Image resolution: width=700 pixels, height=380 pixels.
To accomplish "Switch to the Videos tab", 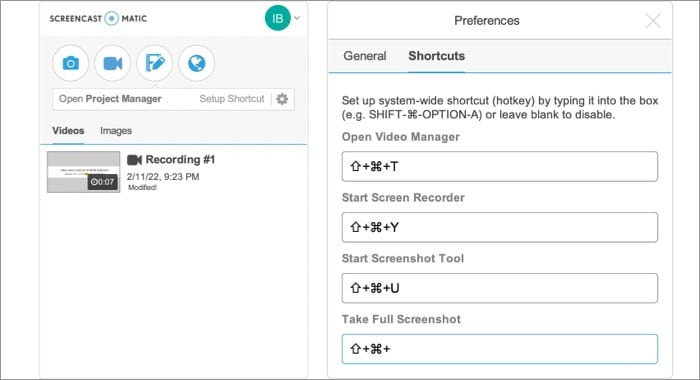I will [68, 131].
